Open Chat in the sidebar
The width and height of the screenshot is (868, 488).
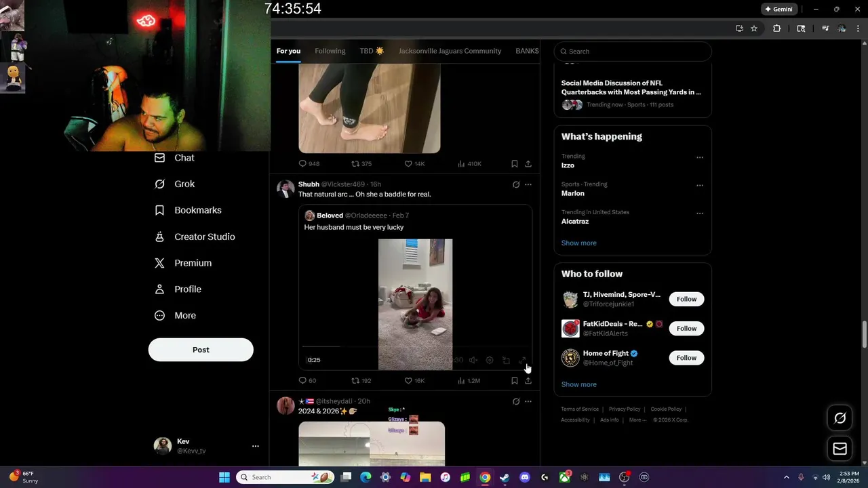point(174,158)
